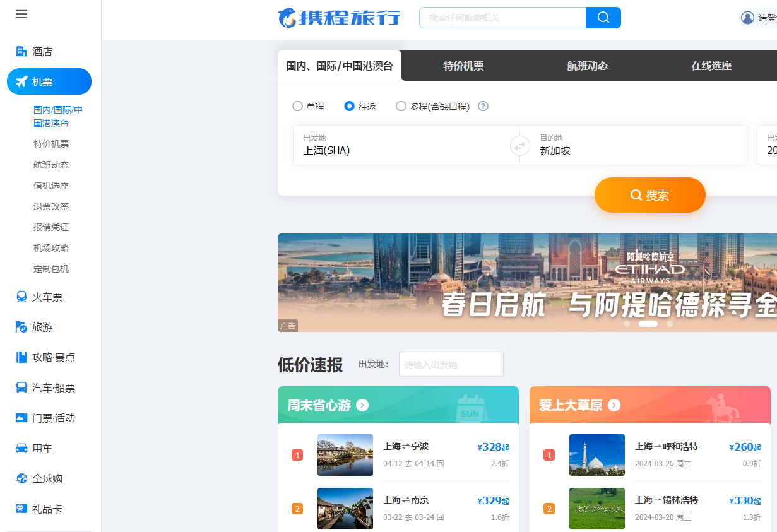
Task: Select the 多程 multi-trip radio button
Action: 401,106
